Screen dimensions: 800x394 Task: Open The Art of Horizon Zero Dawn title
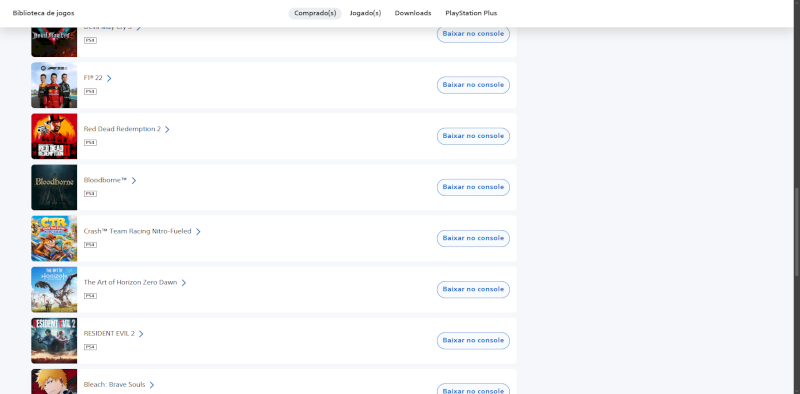[131, 282]
